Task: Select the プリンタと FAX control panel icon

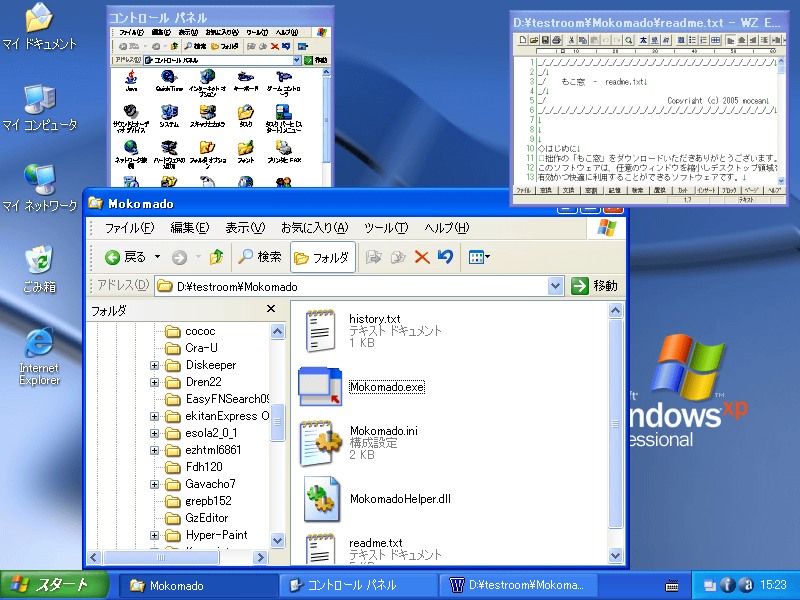Action: coord(284,152)
